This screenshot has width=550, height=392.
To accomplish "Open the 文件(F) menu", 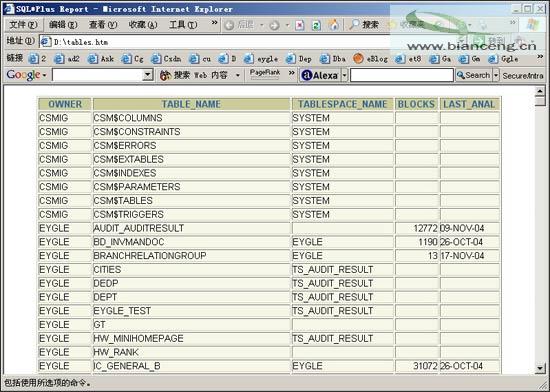I will (x=23, y=25).
